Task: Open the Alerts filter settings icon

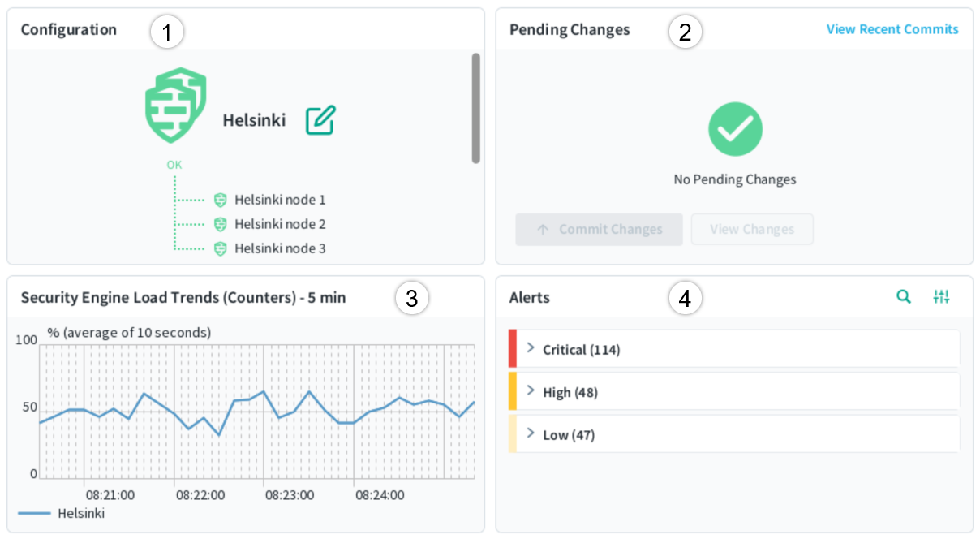Action: tap(941, 297)
